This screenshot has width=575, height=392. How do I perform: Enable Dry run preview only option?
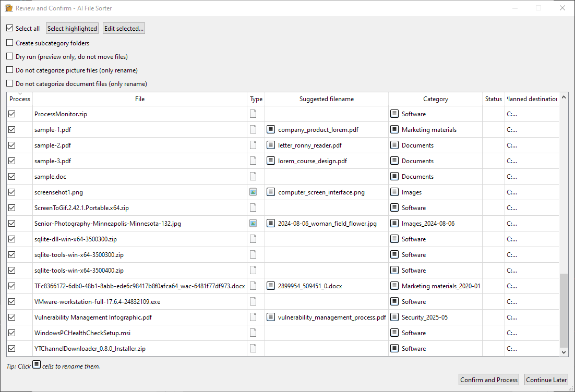point(10,56)
